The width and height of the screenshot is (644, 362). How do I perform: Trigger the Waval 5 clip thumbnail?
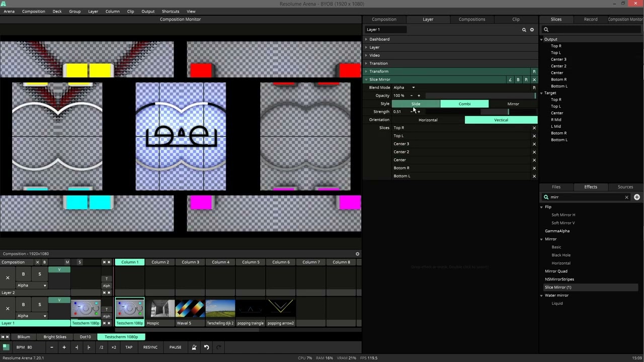(190, 308)
